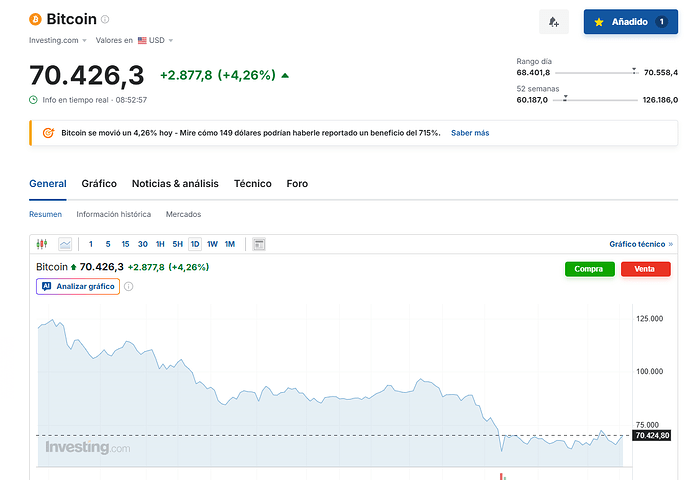Open the Investing.com source dropdown
The image size is (690, 480).
click(x=58, y=40)
